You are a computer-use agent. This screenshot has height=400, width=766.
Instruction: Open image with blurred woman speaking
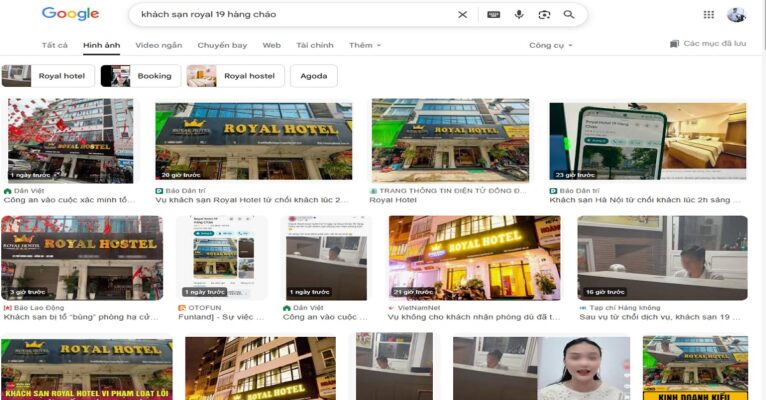(x=541, y=368)
